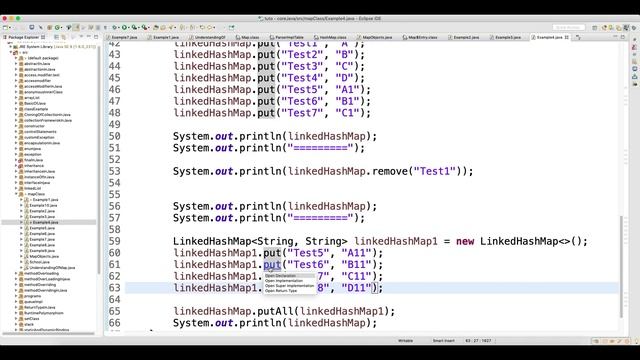Select Example4.java in Package Explorer
This screenshot has width=640, height=360.
(x=45, y=222)
